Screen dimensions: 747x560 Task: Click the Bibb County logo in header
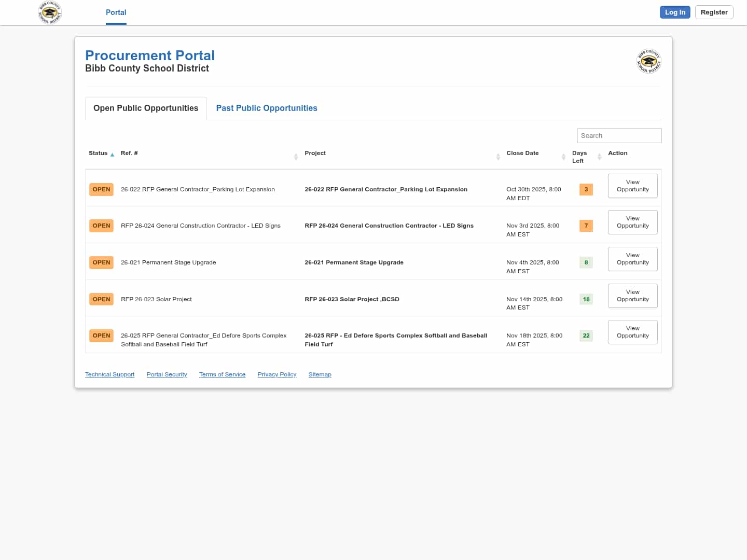50,12
